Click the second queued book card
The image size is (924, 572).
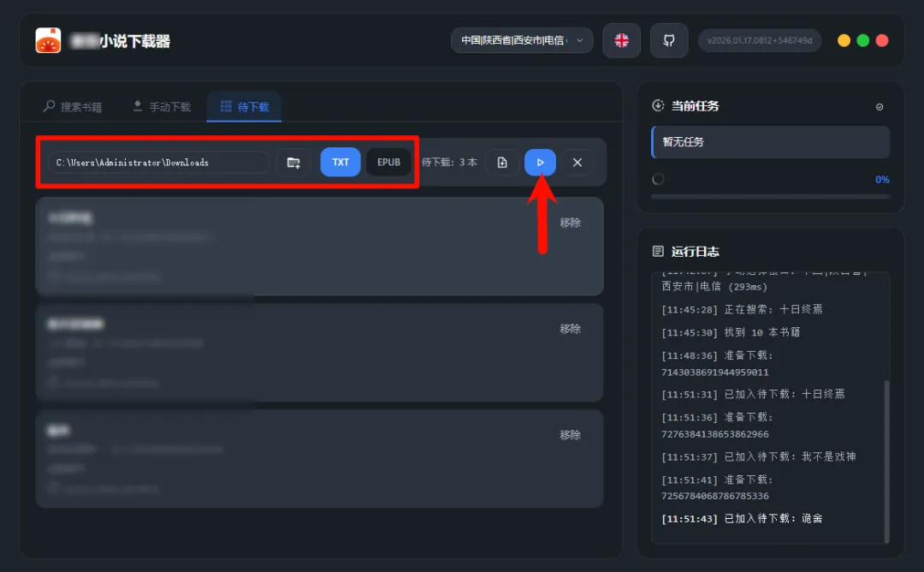[x=319, y=353]
